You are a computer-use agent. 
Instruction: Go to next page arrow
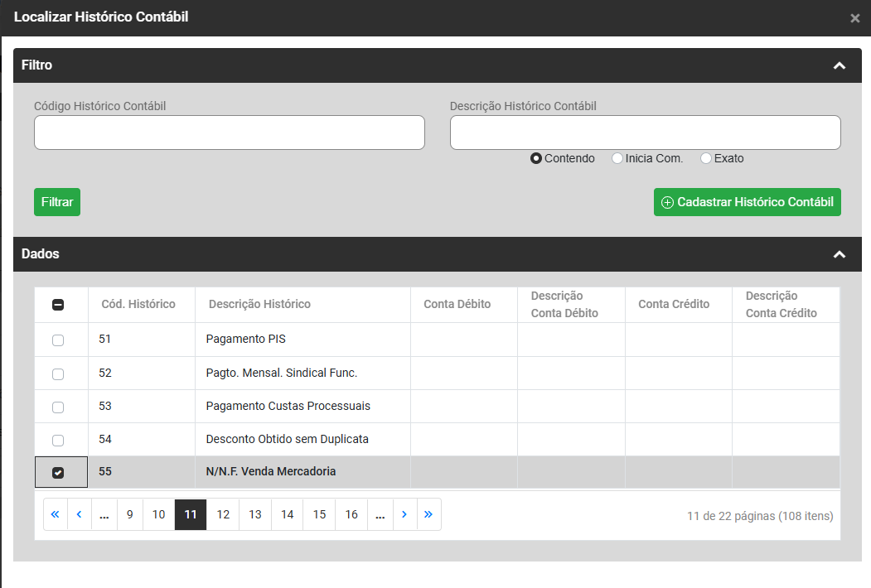coord(404,514)
